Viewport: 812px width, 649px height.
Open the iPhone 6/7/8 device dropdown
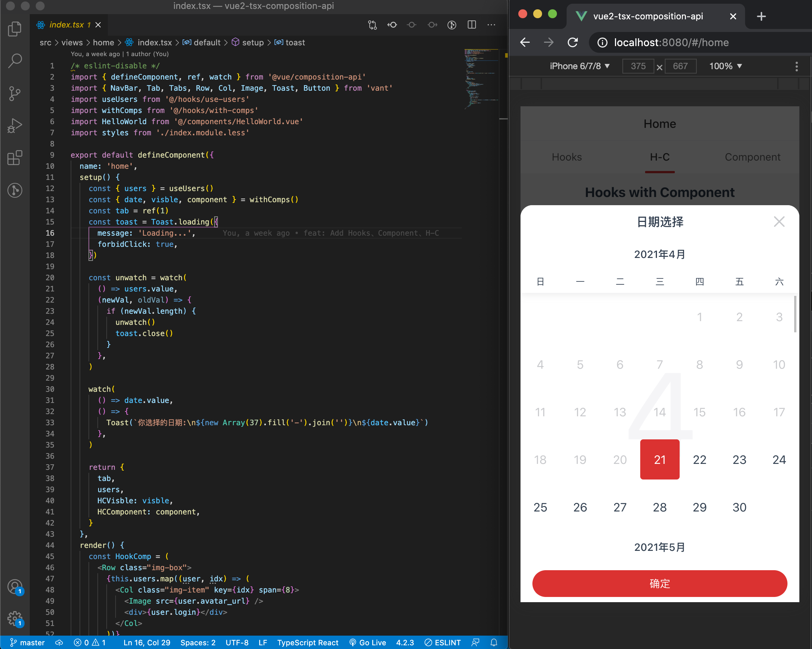[x=579, y=66]
